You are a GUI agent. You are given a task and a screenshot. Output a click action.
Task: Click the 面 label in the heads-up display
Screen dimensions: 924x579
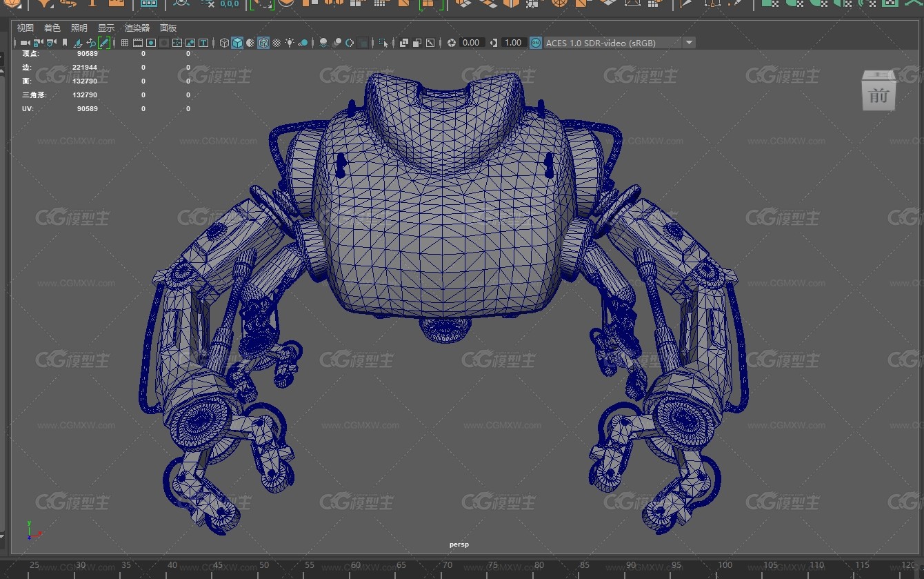point(26,81)
